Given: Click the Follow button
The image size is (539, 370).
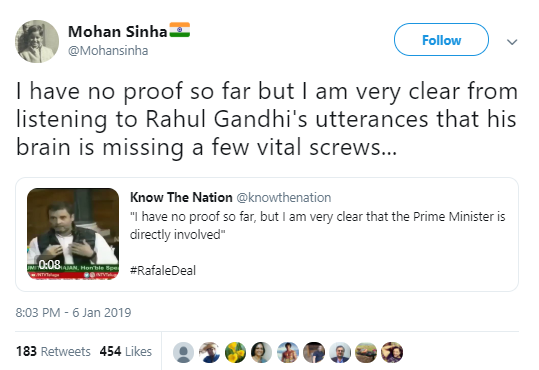Looking at the screenshot, I should 441,40.
